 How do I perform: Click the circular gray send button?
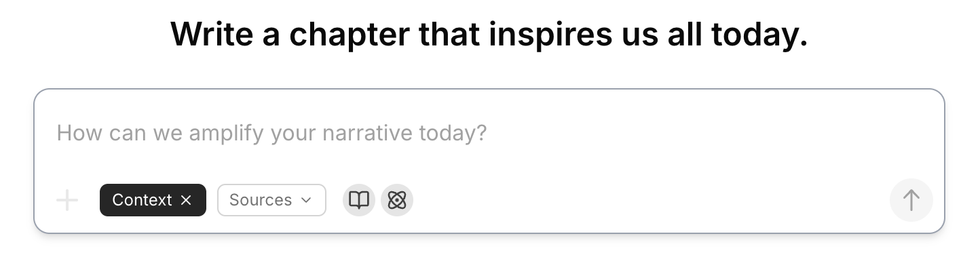911,200
